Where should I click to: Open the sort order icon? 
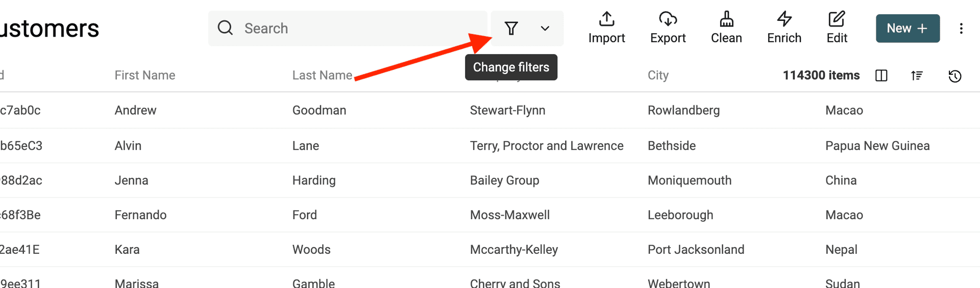pos(917,76)
